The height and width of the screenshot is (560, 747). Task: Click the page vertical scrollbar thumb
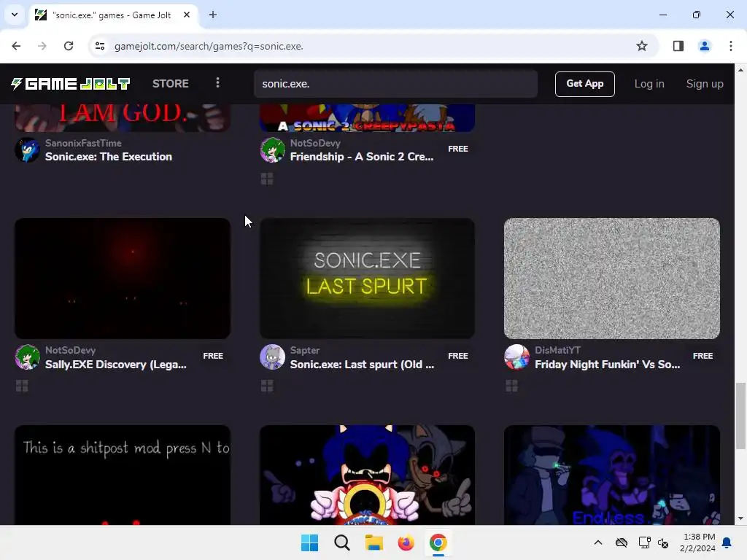point(740,416)
